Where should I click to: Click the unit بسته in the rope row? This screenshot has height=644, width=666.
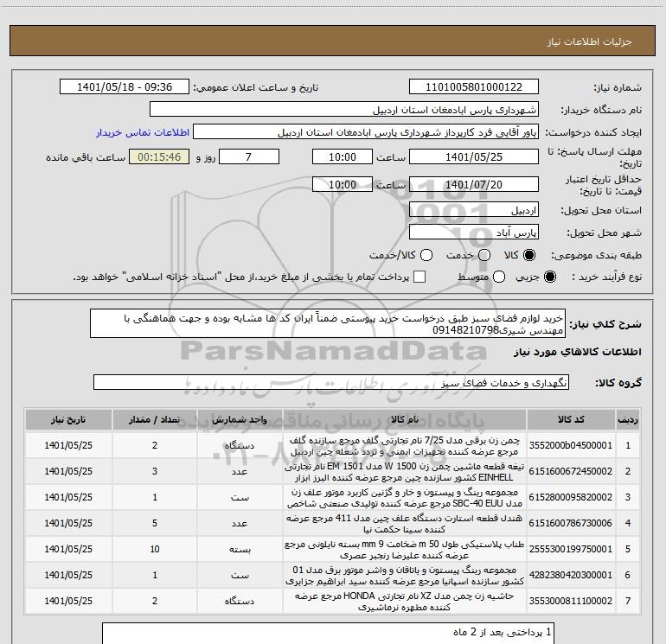click(x=240, y=549)
